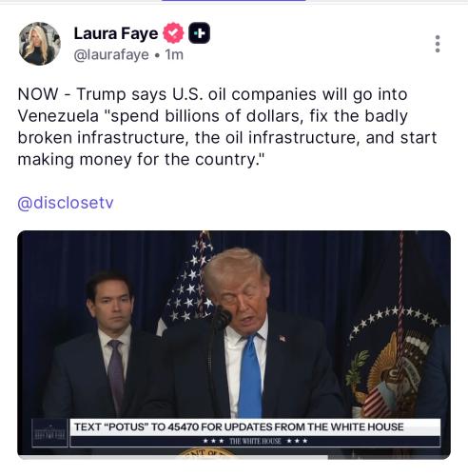This screenshot has width=468, height=476.
Task: Click the black plus badge beside the name
Action: (199, 33)
